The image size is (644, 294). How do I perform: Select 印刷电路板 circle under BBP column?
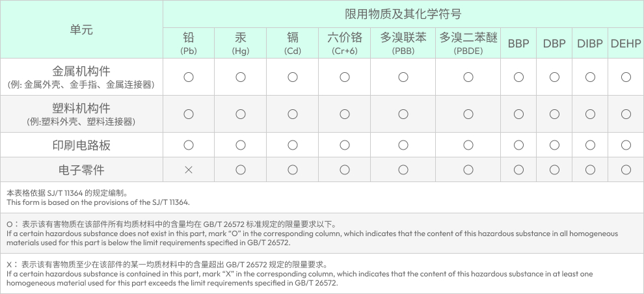point(518,145)
